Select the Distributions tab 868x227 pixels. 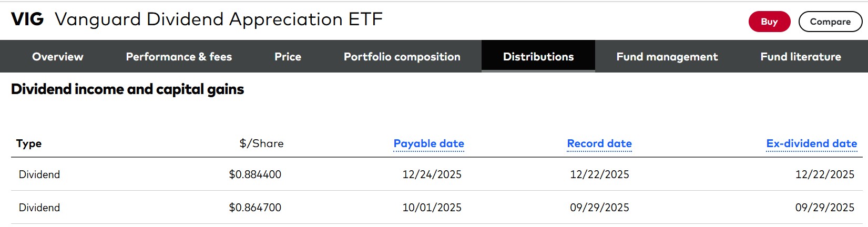(538, 56)
